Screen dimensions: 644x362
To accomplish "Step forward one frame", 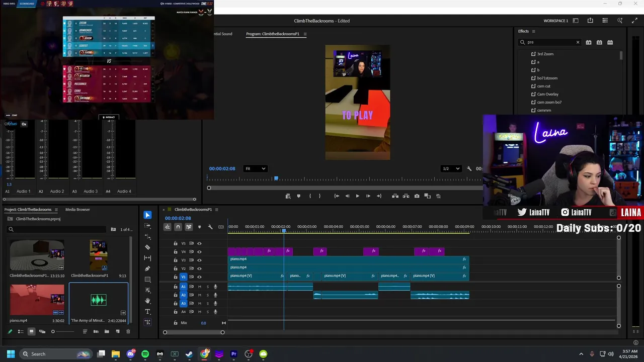I will 368,196.
